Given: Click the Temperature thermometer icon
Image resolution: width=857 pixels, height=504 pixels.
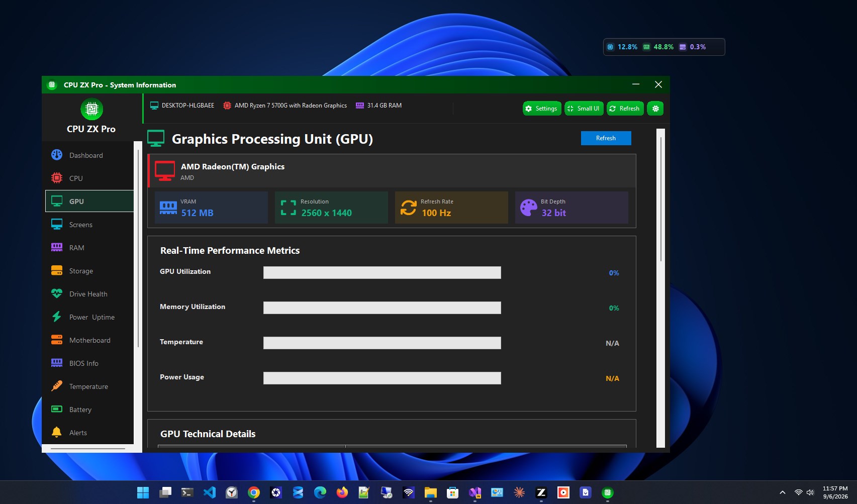Looking at the screenshot, I should 57,386.
